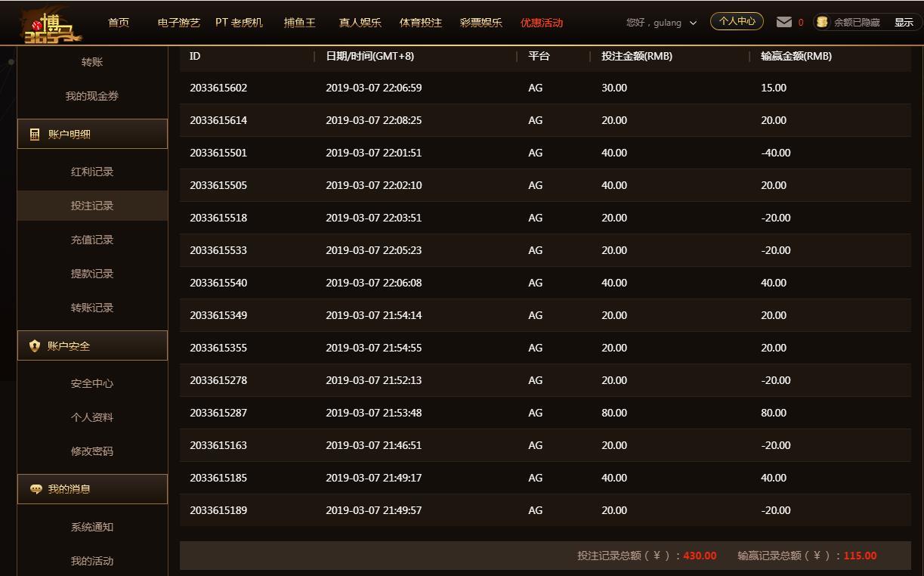Click the 账户安全 shield icon
This screenshot has height=576, width=924.
coord(35,345)
